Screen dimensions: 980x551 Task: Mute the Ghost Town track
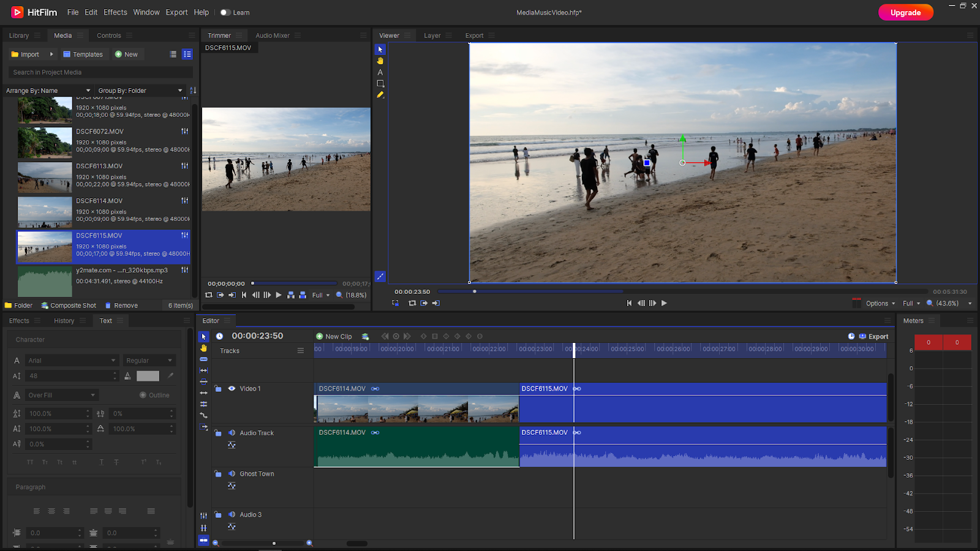[232, 474]
